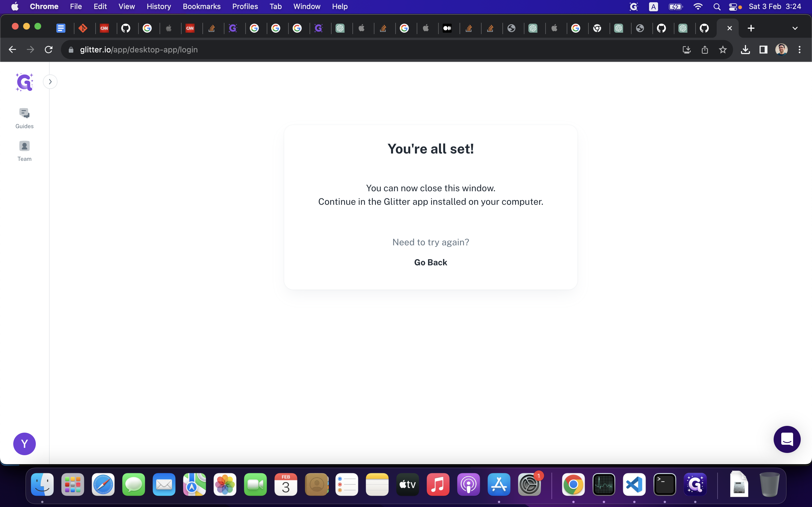Open the chat support bubble
Screen dimensions: 812x507
coord(787,439)
